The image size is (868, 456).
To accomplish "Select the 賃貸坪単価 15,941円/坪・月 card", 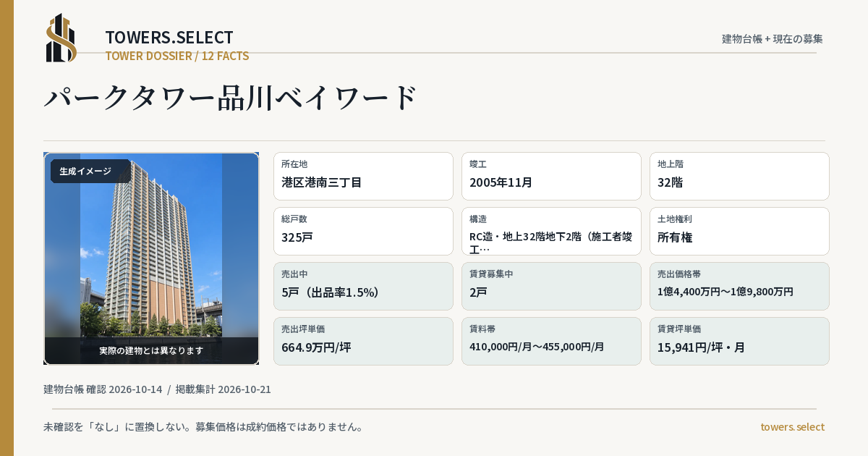I will coord(739,341).
